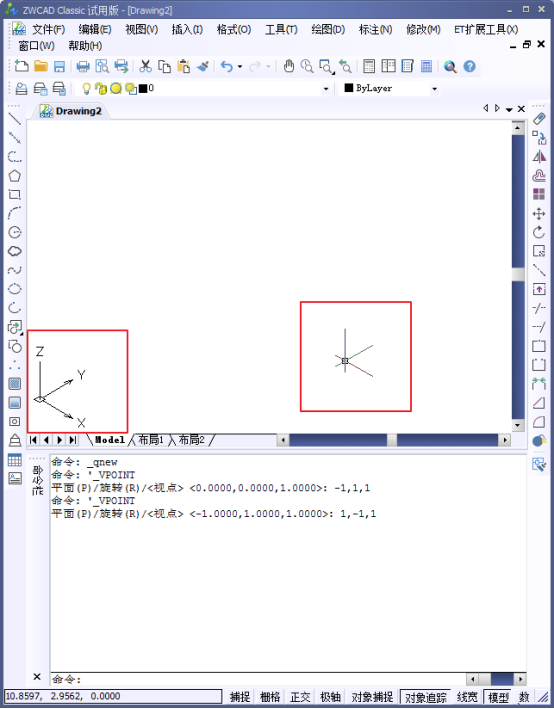The image size is (554, 709).
Task: Switch to the 布局1 layout tab
Action: tap(151, 440)
